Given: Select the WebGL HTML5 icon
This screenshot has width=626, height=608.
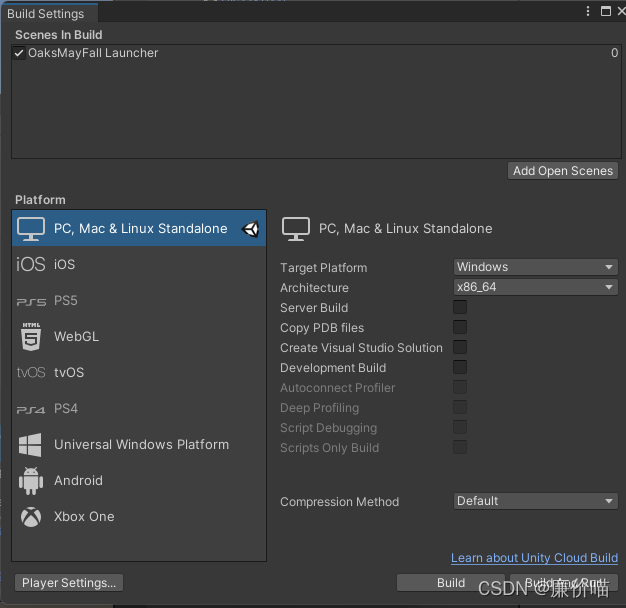Looking at the screenshot, I should pos(31,337).
